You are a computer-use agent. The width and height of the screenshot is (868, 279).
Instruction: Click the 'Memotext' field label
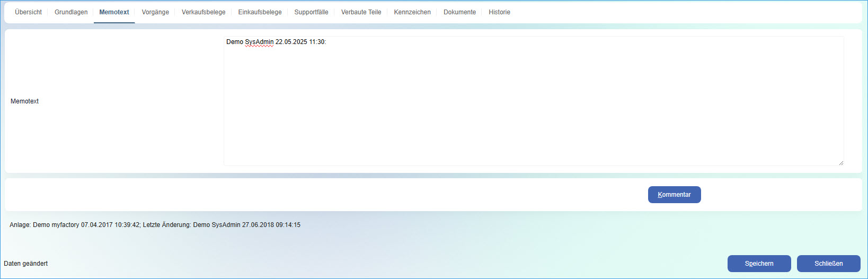[24, 101]
